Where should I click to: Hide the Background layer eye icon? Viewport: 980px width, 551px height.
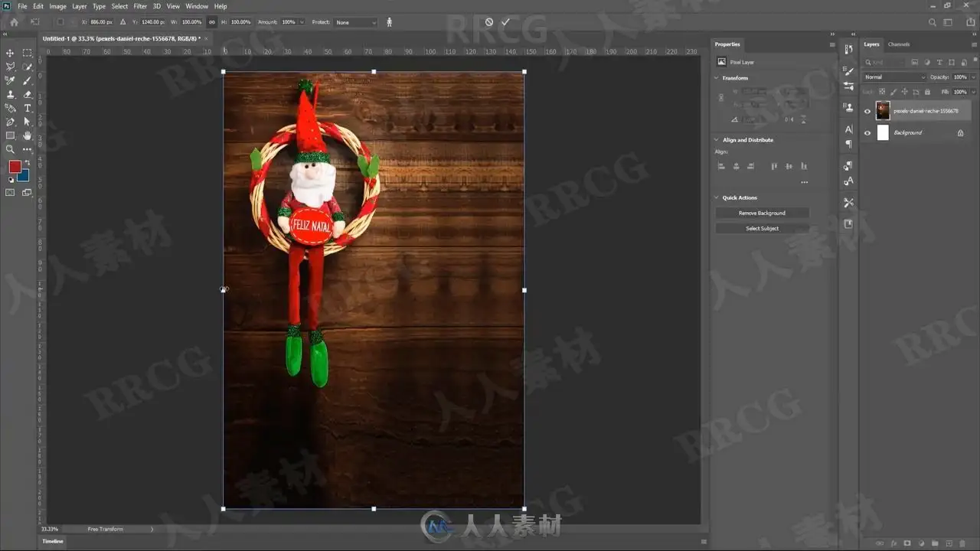pyautogui.click(x=867, y=133)
